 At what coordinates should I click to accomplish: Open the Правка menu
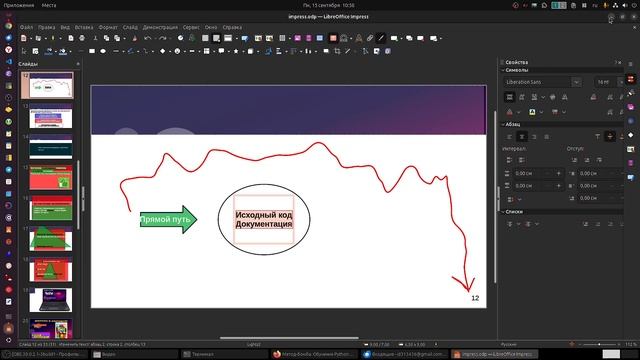coord(47,27)
